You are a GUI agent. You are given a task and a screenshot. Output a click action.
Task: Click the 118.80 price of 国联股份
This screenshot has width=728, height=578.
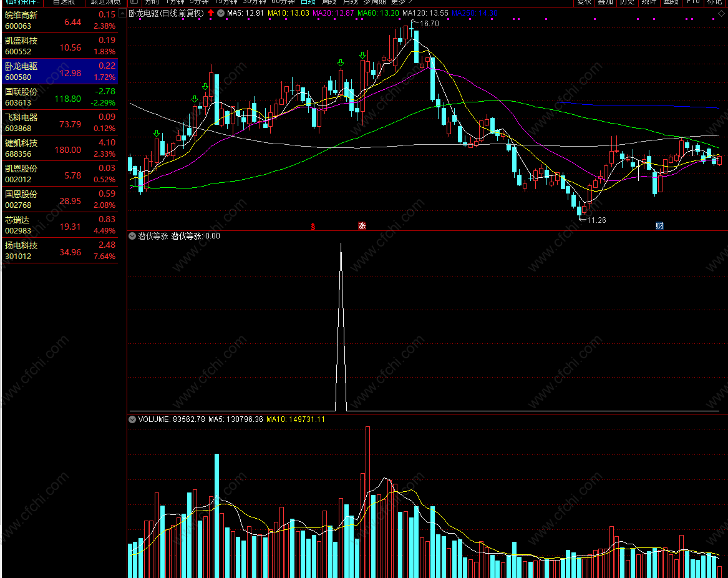(x=68, y=99)
